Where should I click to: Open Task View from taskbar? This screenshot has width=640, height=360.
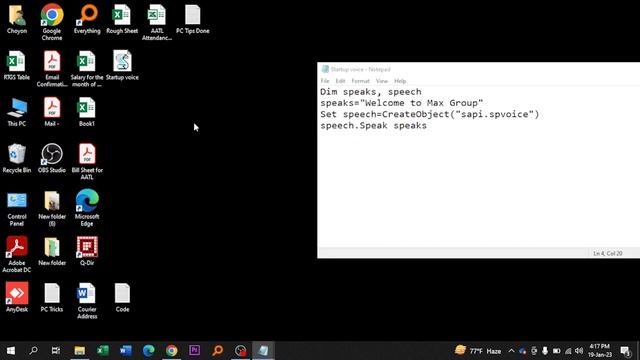pos(56,351)
